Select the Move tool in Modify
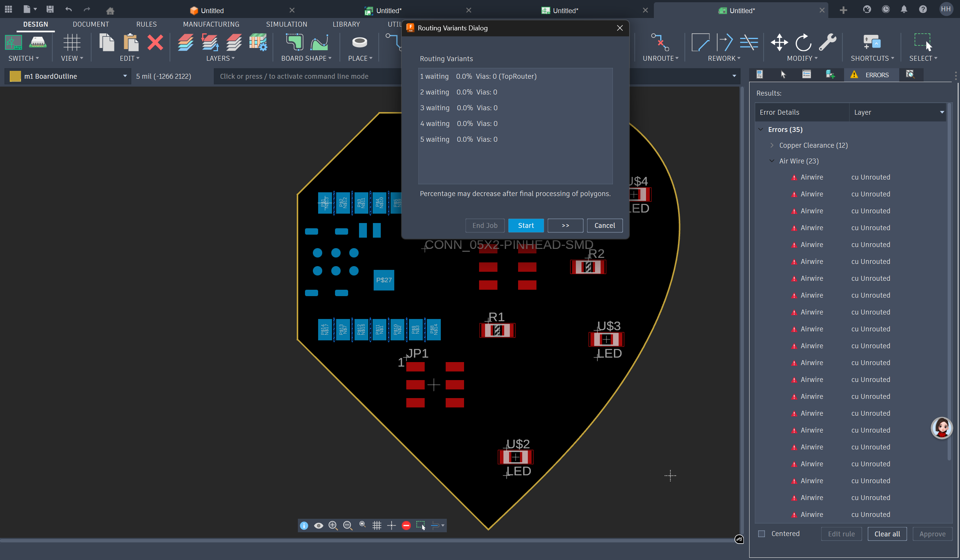This screenshot has width=960, height=560. pyautogui.click(x=779, y=43)
